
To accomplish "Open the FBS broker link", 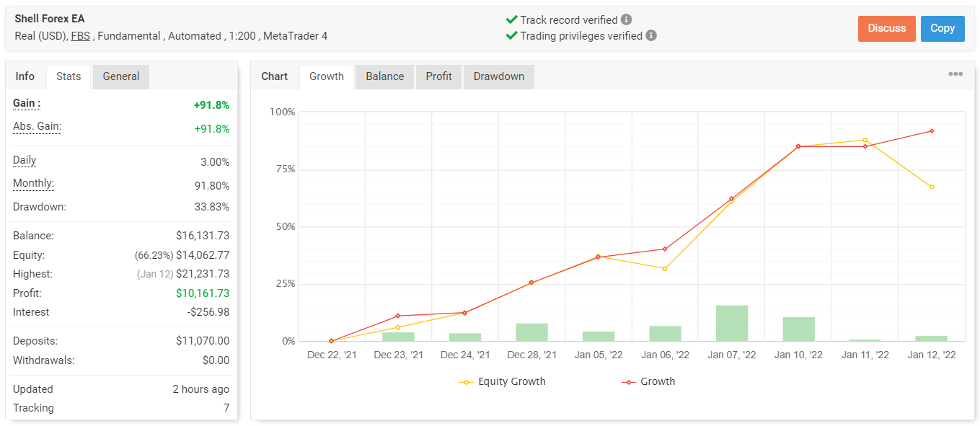I will (80, 35).
